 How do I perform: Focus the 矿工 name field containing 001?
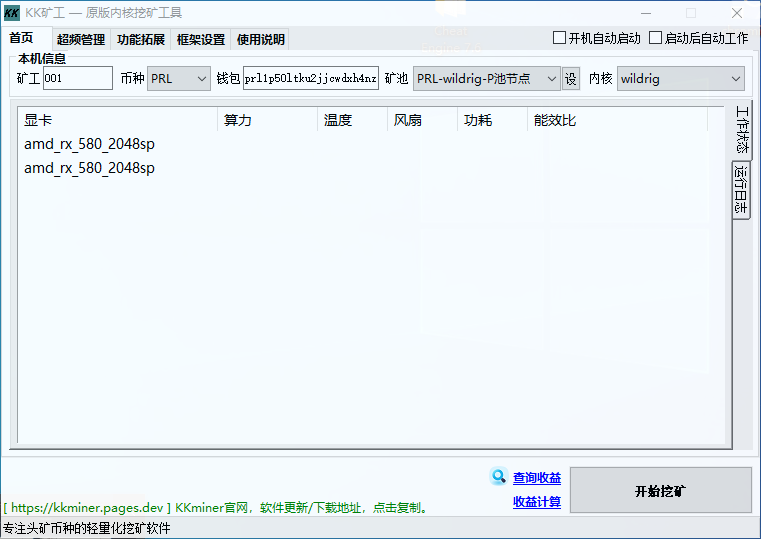(x=78, y=78)
